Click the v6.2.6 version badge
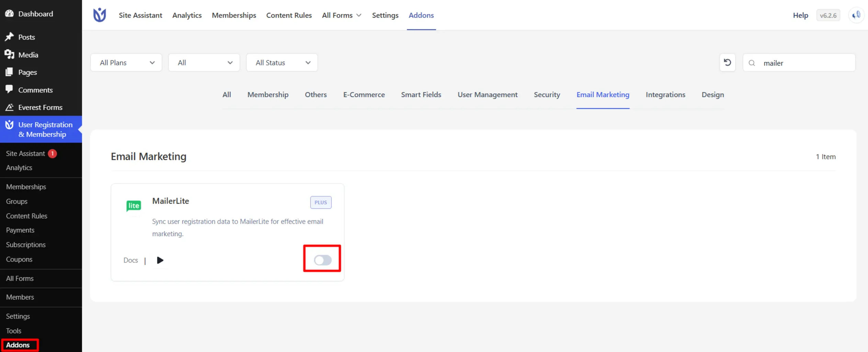868x352 pixels. 828,15
